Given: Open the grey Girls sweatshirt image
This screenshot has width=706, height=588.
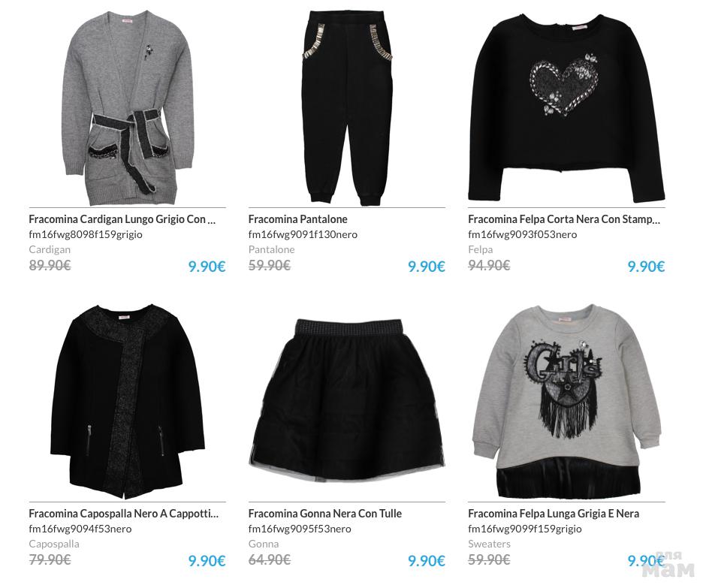Looking at the screenshot, I should click(x=566, y=401).
